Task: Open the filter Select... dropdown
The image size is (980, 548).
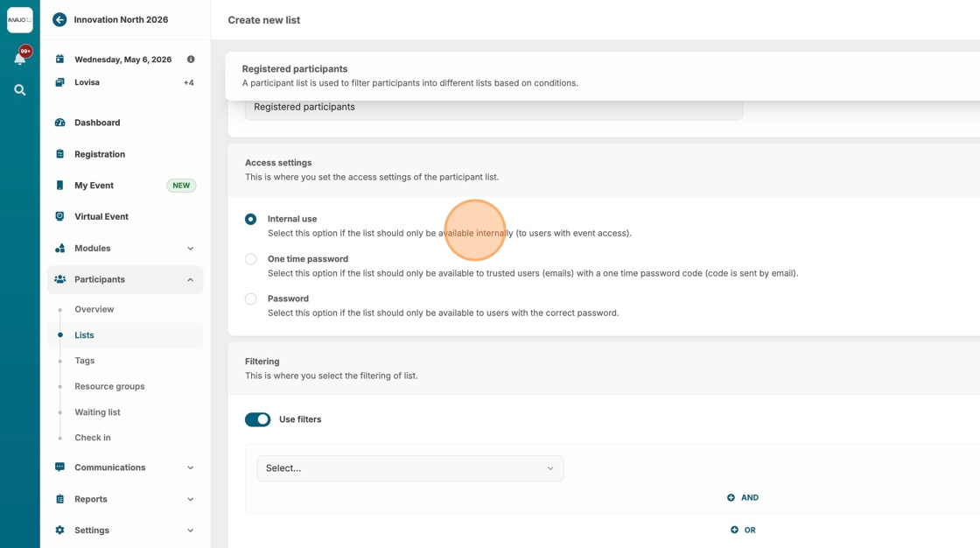Action: (409, 468)
